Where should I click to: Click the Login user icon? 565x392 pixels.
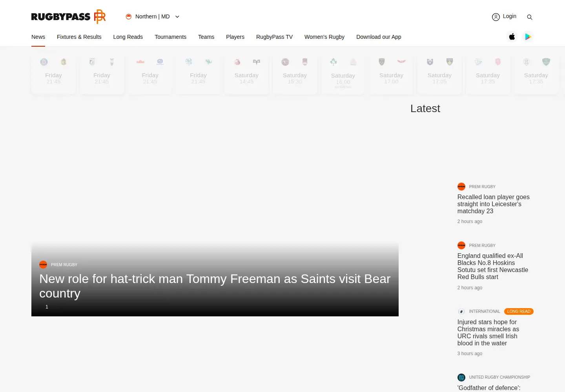496,17
